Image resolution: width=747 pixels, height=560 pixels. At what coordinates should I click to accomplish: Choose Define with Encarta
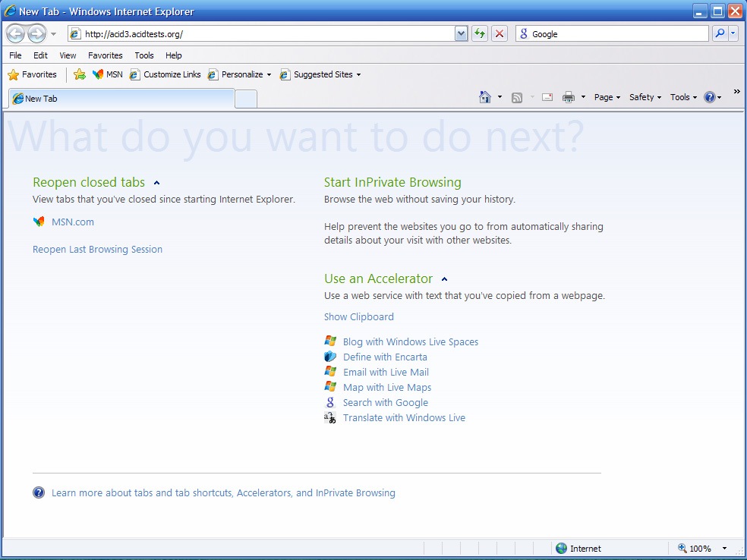[x=385, y=357]
